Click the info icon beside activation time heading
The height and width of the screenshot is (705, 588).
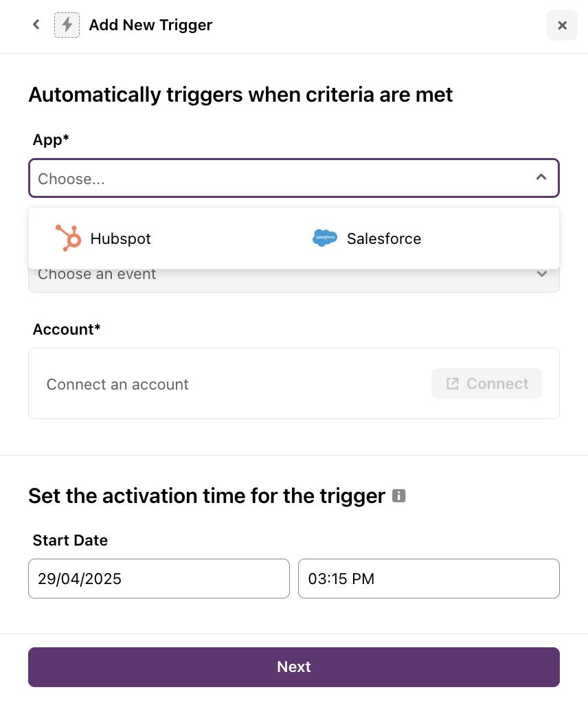tap(398, 495)
